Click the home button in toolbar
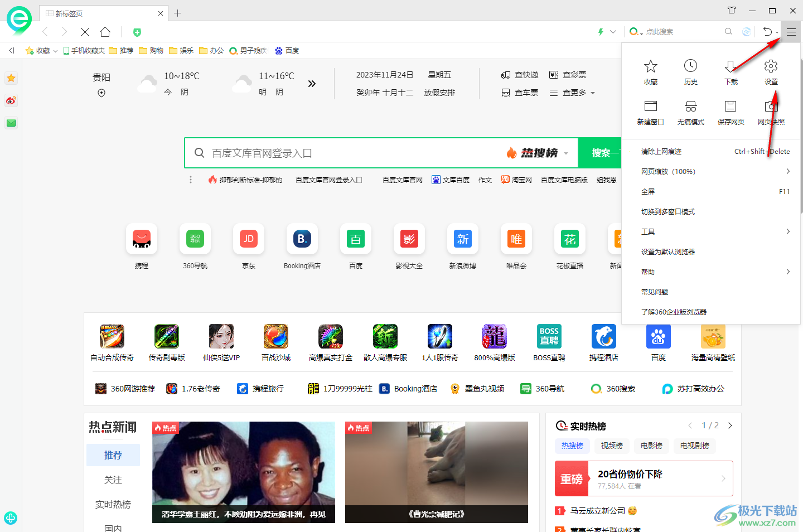 [105, 32]
